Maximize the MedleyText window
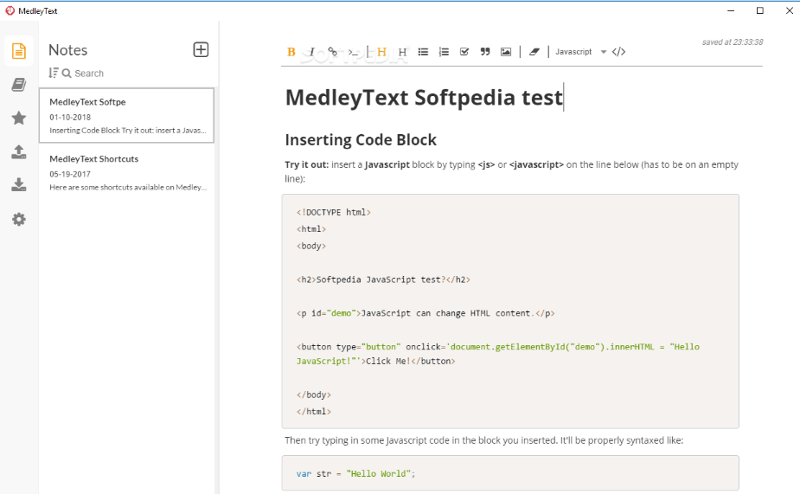800x494 pixels. pos(760,11)
